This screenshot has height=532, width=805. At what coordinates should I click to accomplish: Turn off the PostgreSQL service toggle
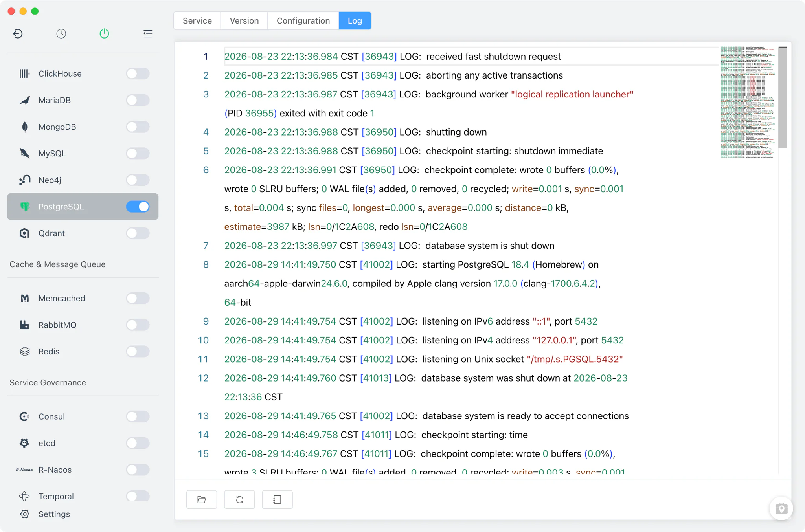coord(138,206)
